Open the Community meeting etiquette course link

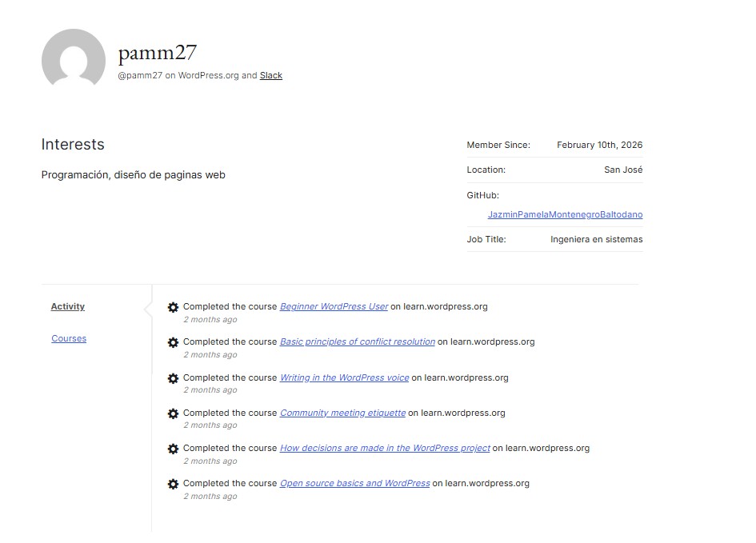point(342,413)
